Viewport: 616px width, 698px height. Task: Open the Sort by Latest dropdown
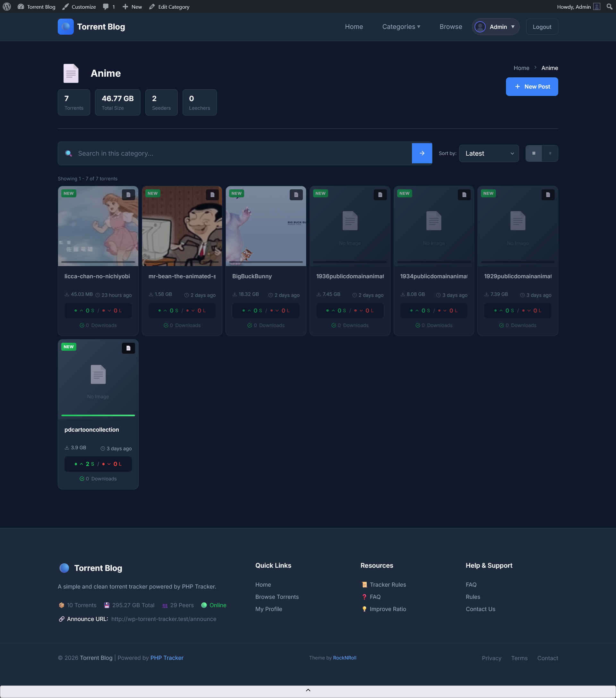click(489, 153)
